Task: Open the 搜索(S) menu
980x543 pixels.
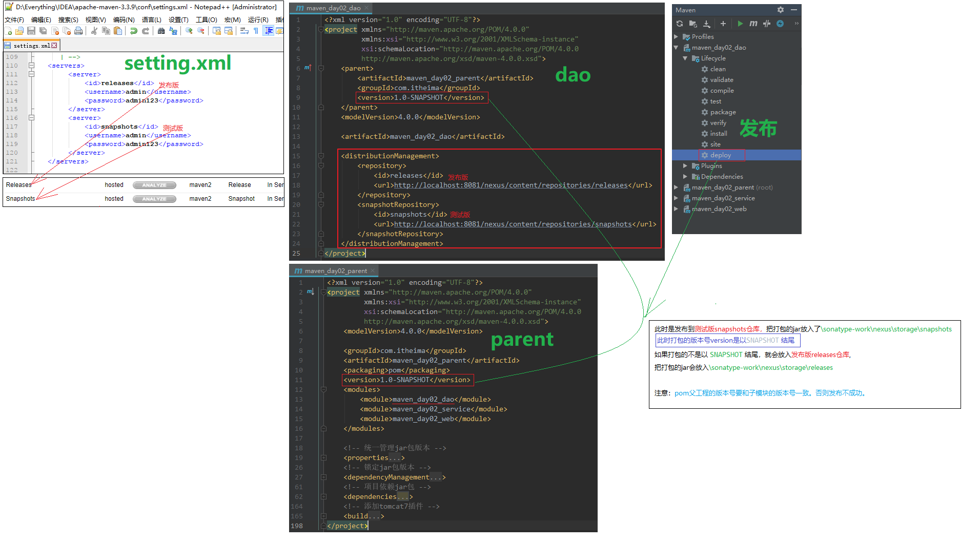Action: (68, 19)
